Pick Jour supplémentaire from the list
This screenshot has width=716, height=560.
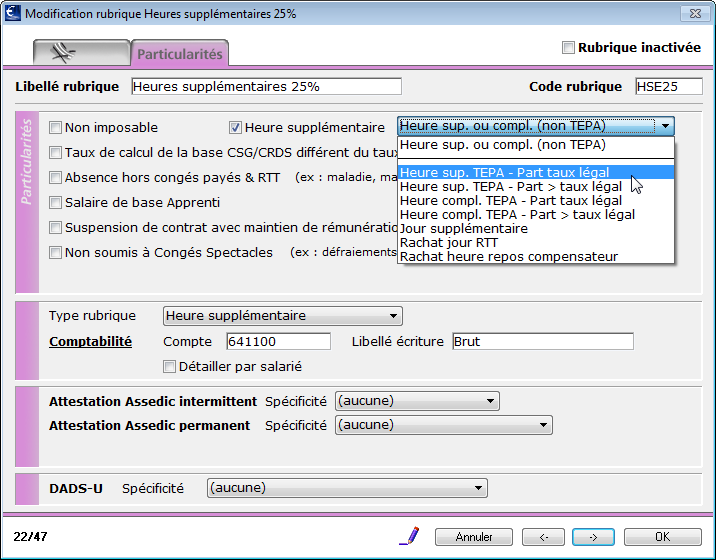coord(536,228)
